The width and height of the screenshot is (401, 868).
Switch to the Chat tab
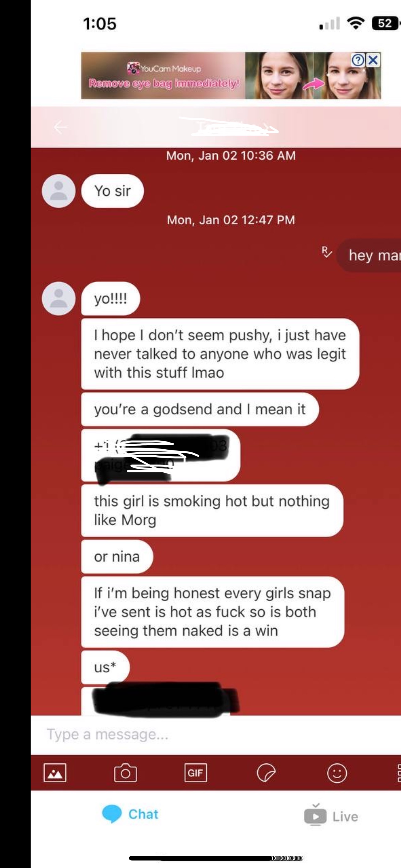coord(130,814)
